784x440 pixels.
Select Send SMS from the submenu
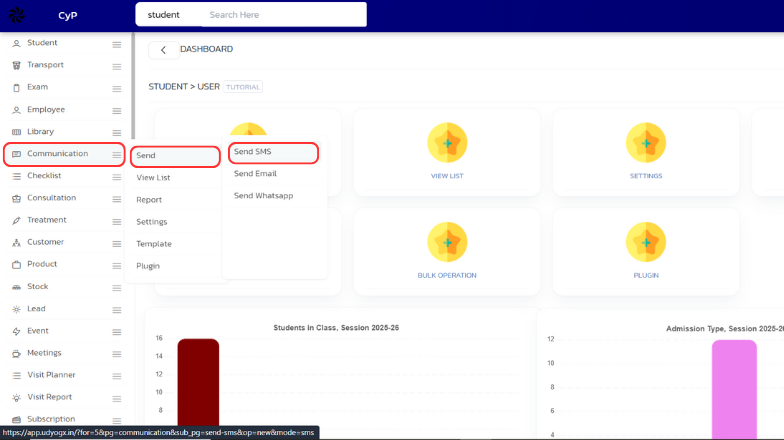253,152
